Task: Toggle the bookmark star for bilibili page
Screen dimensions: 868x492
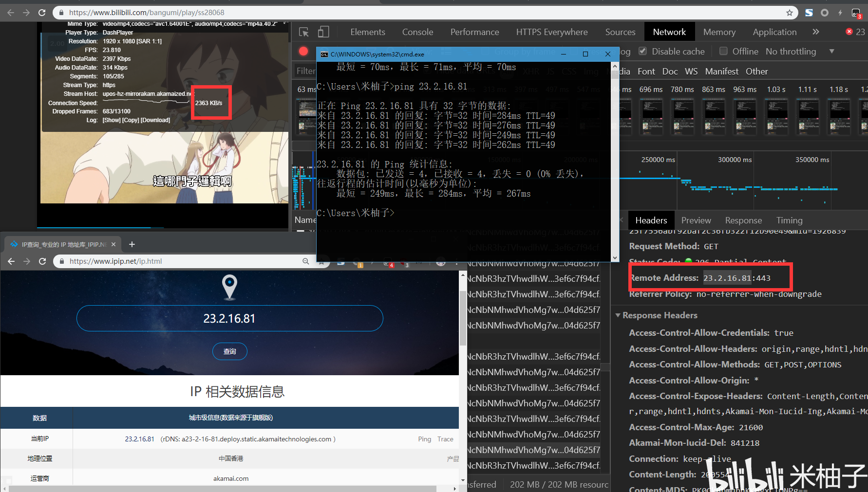Action: click(791, 13)
